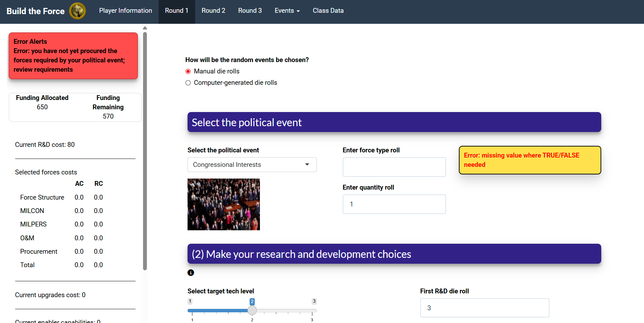This screenshot has height=323, width=644.
Task: Click the First R&D die roll field
Action: click(484, 307)
